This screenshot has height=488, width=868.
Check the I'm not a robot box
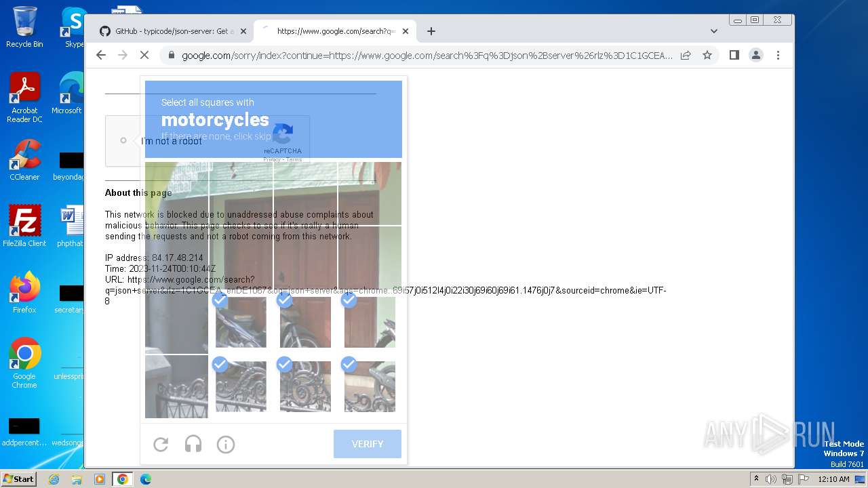click(123, 140)
